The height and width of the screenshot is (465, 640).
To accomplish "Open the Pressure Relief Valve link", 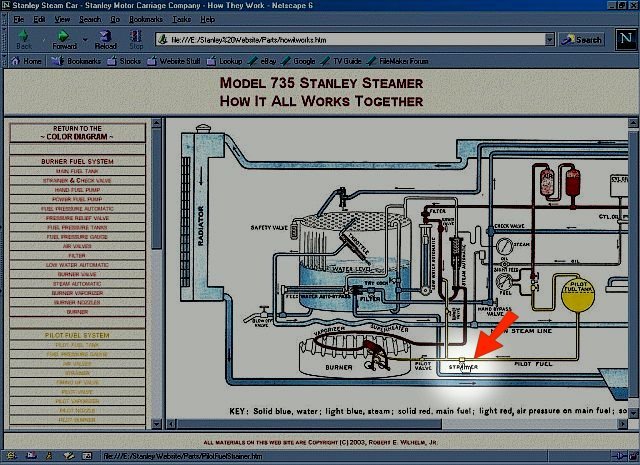I will coord(77,218).
